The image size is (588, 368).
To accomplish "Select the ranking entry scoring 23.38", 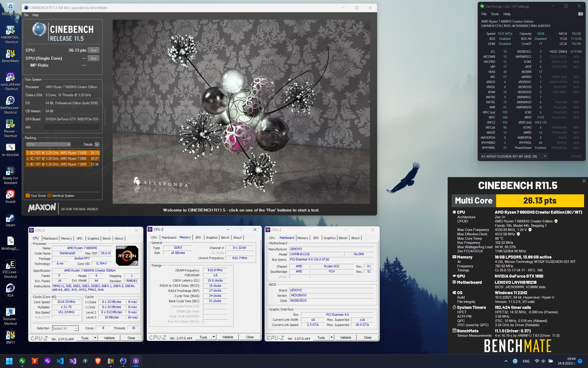I will point(63,164).
